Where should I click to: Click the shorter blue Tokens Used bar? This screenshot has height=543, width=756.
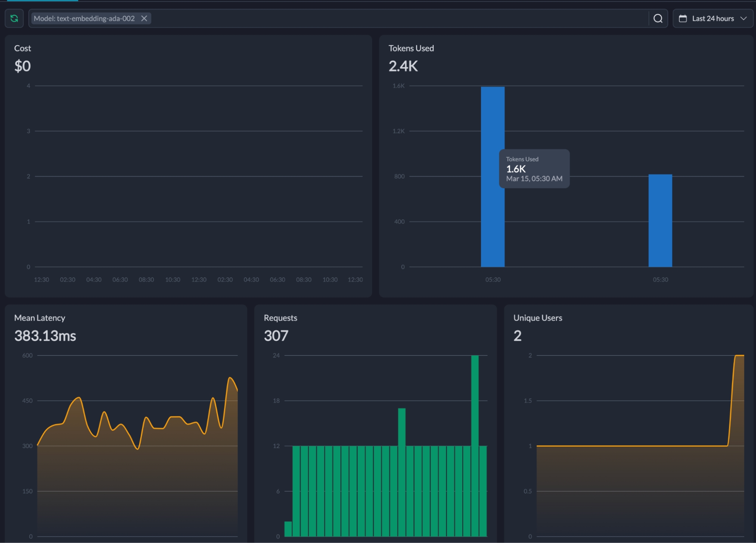660,220
